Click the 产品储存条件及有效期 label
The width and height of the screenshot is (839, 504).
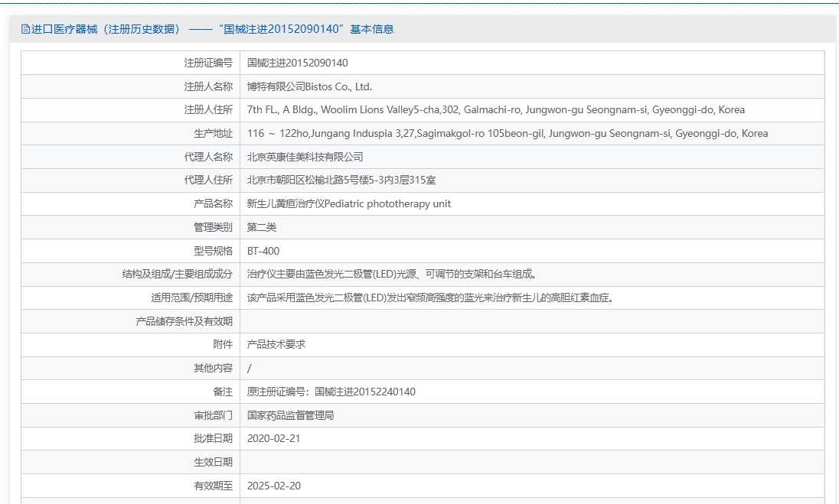pos(184,321)
